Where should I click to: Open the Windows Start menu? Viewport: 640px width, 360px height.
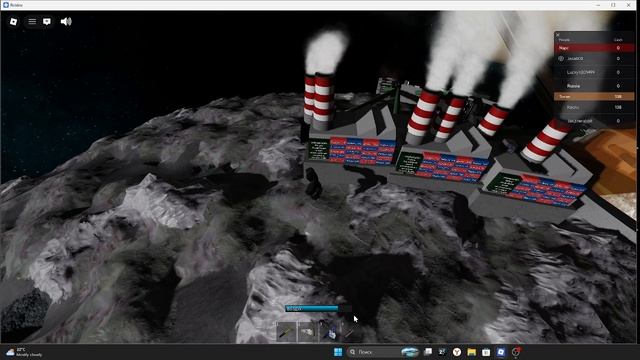(338, 352)
